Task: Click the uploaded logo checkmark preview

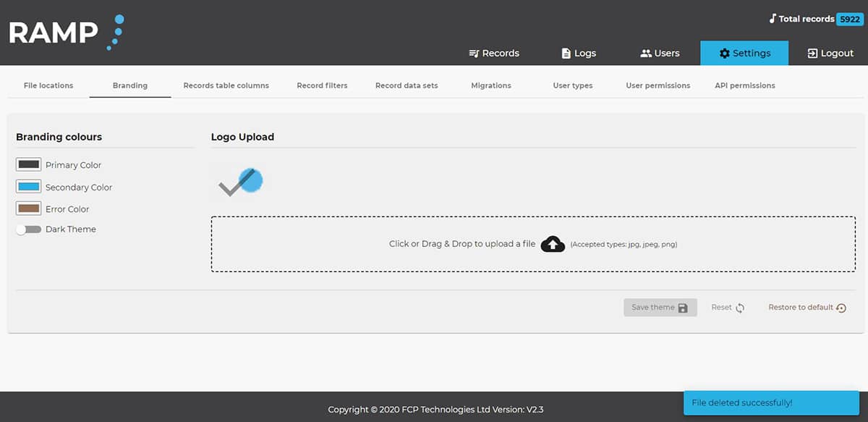Action: click(241, 182)
